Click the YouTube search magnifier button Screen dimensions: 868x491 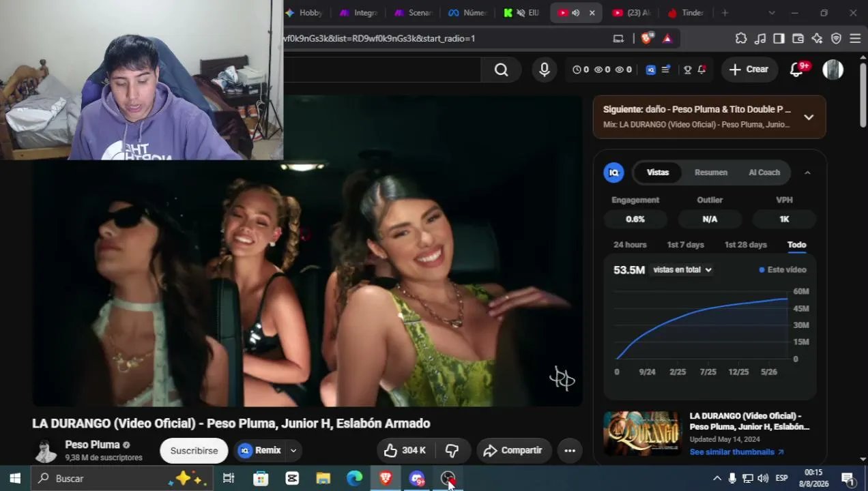pos(501,70)
